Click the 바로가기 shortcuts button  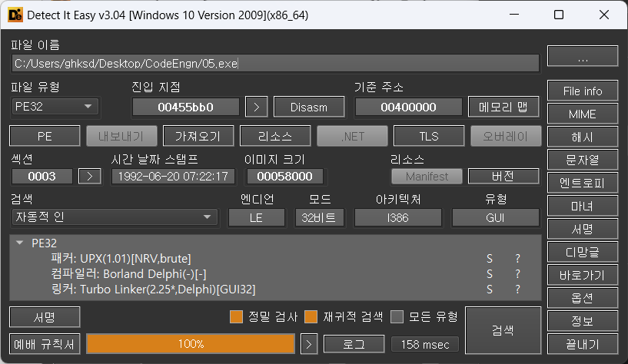[x=583, y=275]
